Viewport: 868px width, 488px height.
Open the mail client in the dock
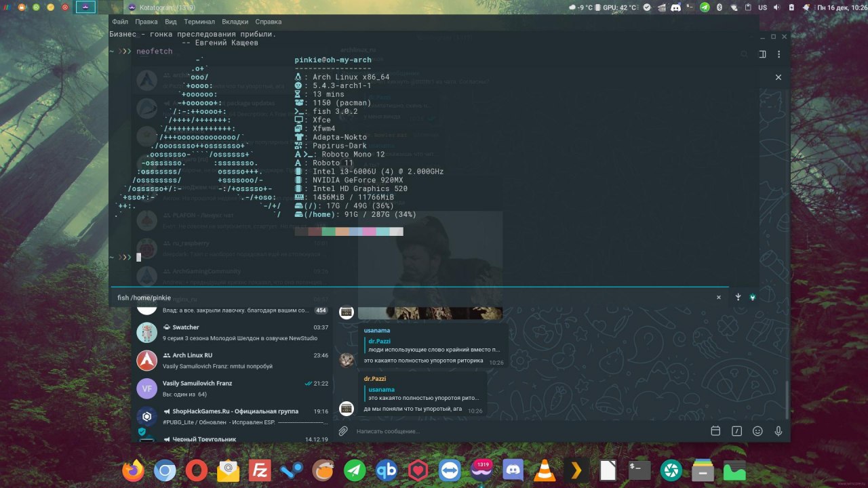pos(229,470)
